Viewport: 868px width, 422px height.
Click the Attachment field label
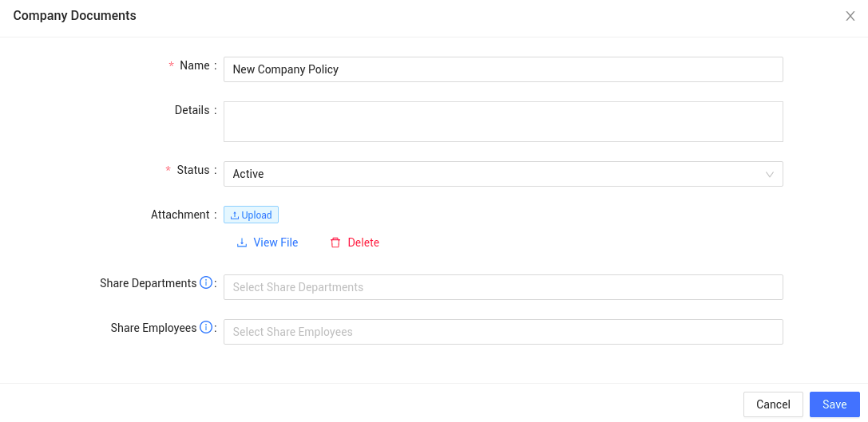(180, 215)
